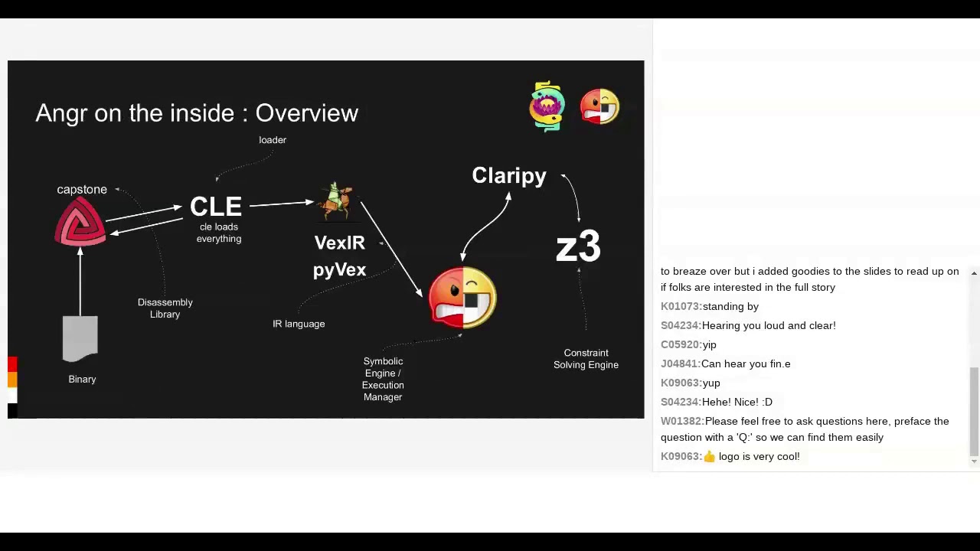This screenshot has height=551, width=980.
Task: Click the message 'Hehe! Nice! :D'
Action: (x=737, y=402)
